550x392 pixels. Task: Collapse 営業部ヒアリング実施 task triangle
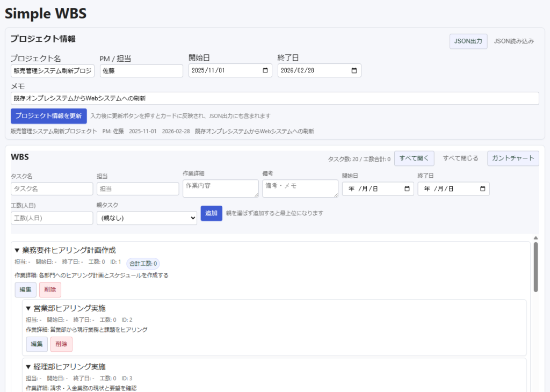click(28, 308)
